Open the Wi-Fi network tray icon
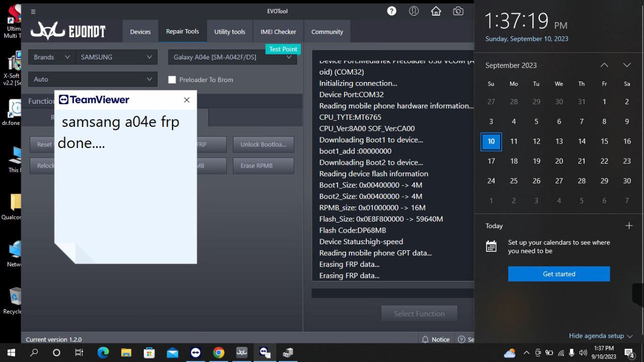Screen dimensions: 644x362 (561, 352)
